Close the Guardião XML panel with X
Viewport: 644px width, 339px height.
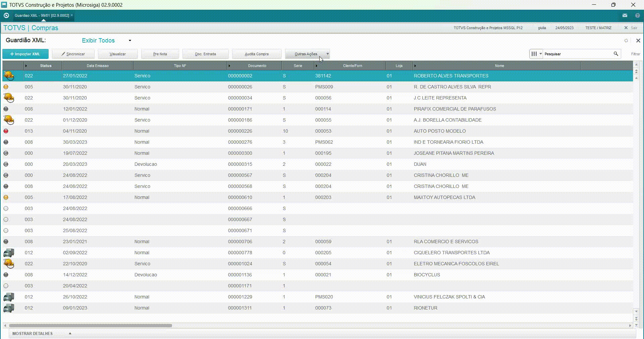tap(638, 41)
